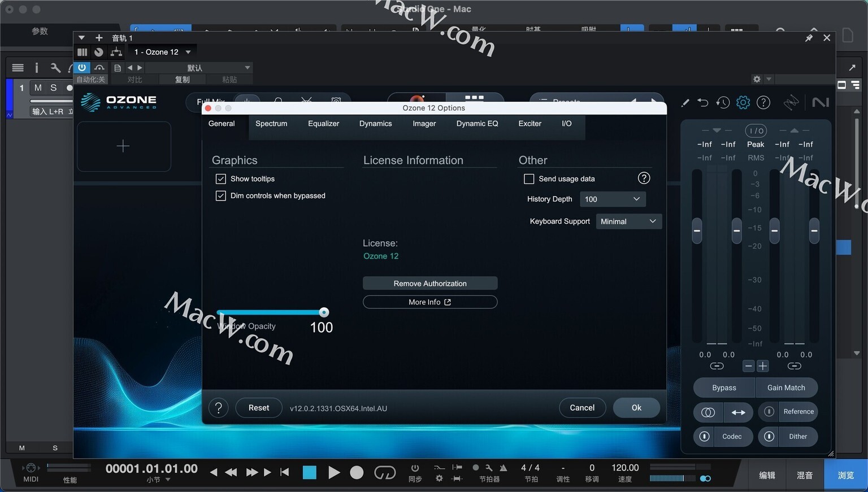Click the knob macro controls icon

[x=99, y=52]
